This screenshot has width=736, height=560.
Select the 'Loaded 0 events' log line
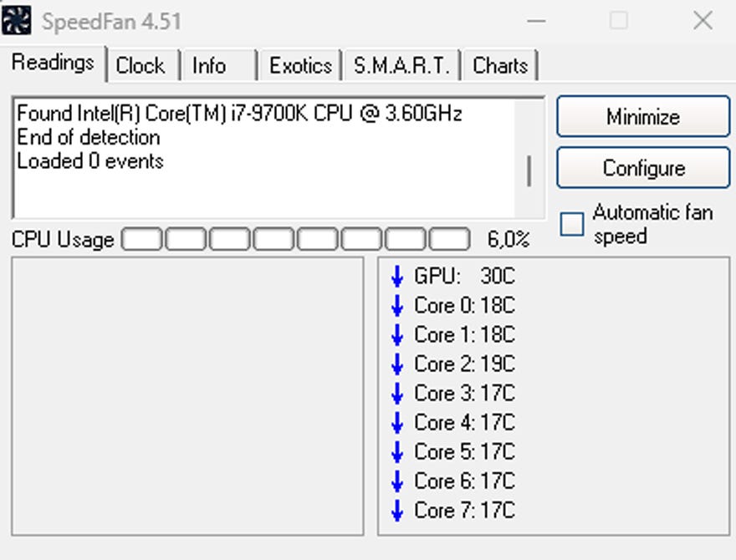coord(90,161)
